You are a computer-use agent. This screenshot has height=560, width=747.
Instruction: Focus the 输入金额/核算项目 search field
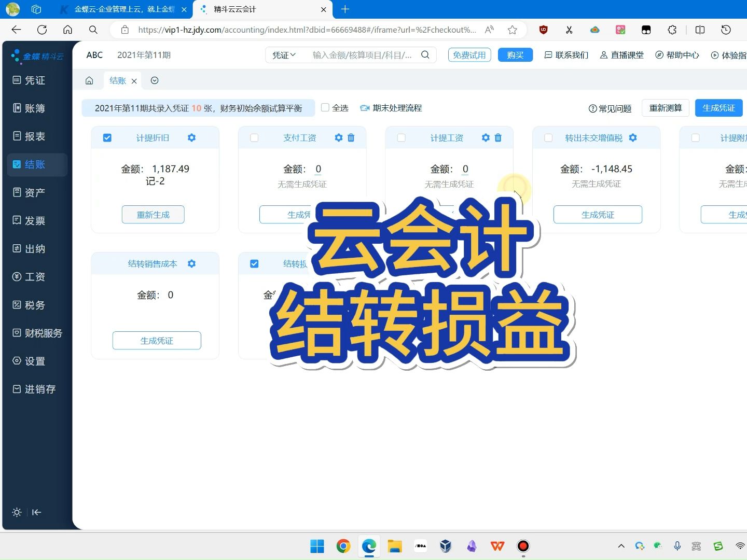pyautogui.click(x=362, y=55)
